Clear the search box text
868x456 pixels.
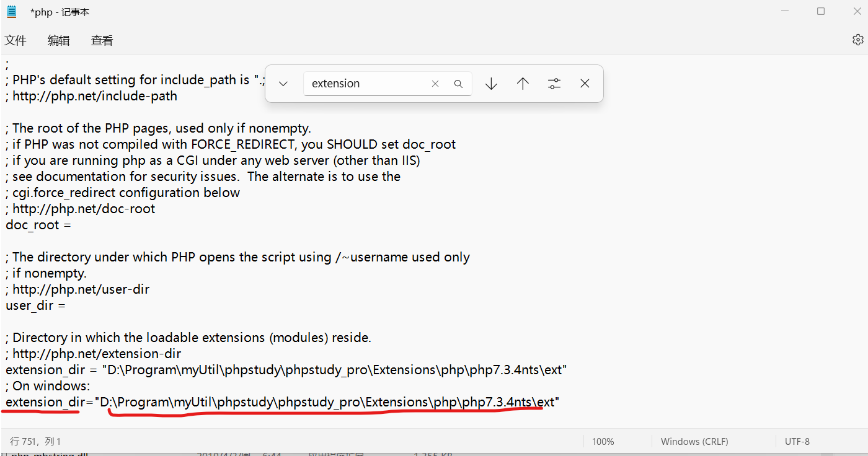435,84
